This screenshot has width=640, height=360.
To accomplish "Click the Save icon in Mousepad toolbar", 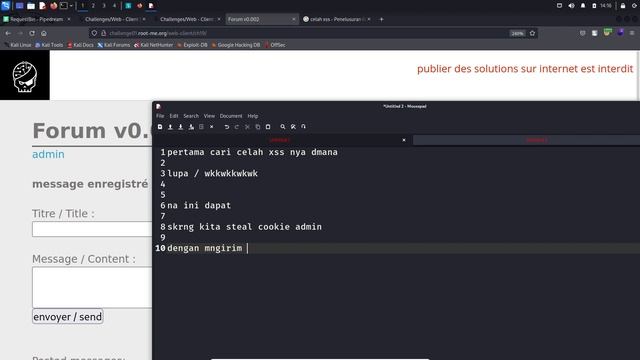I will 180,127.
